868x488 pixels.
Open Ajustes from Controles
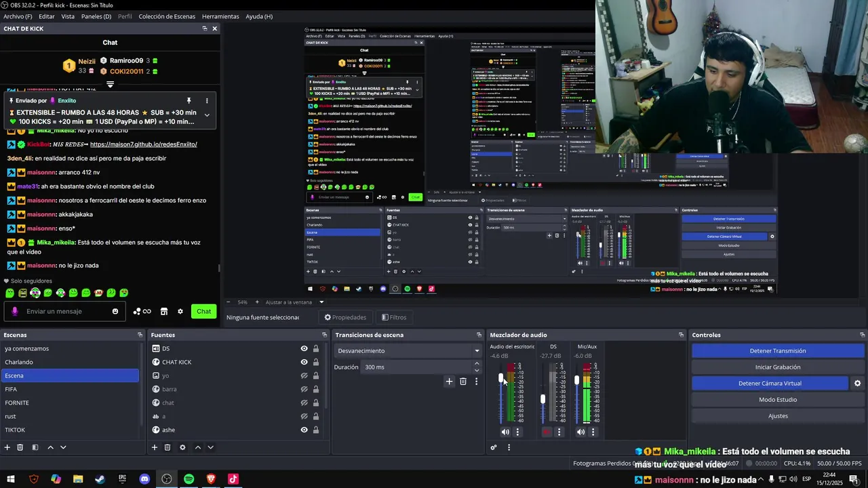tap(778, 416)
